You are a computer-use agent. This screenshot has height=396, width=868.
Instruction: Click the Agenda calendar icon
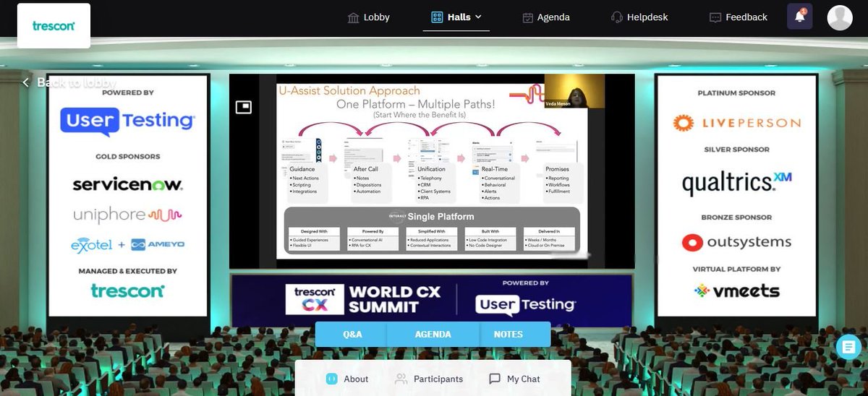[528, 17]
